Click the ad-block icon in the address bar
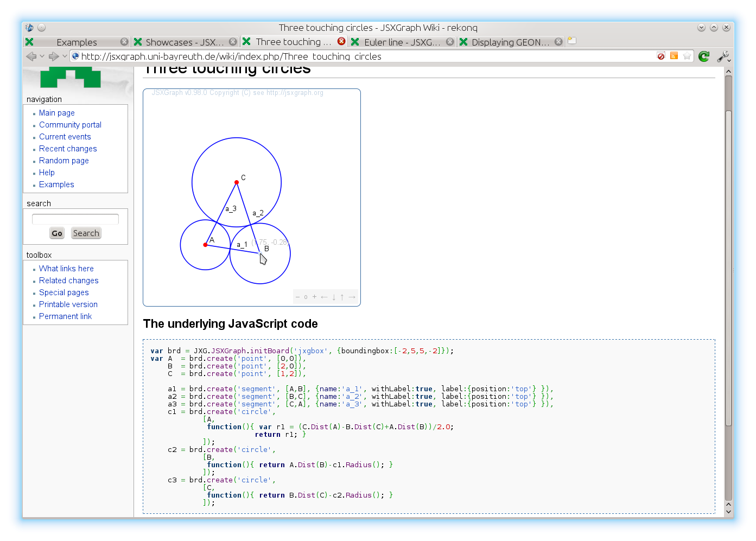This screenshot has height=541, width=756. (660, 56)
